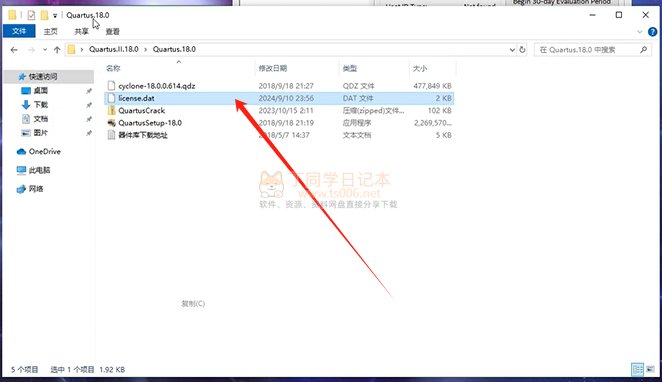Sort by the 类型 column header
Viewport: 662px width, 382px height.
pos(350,68)
